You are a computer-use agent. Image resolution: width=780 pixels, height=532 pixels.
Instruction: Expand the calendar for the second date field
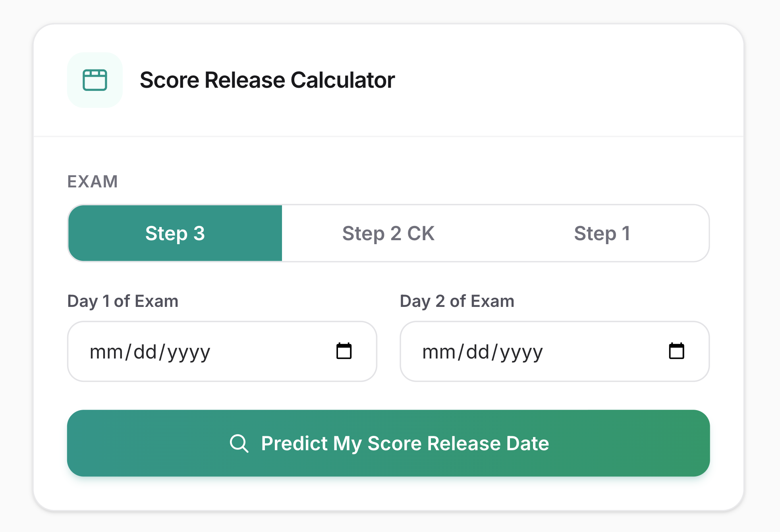(677, 351)
